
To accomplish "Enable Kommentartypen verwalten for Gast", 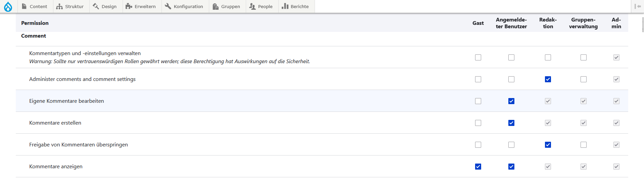I will [x=478, y=57].
